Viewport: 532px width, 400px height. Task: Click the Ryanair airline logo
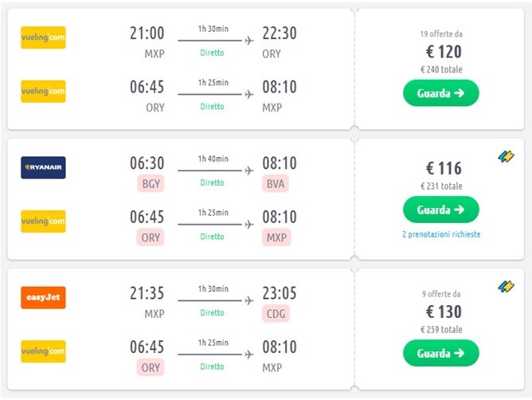(x=43, y=167)
